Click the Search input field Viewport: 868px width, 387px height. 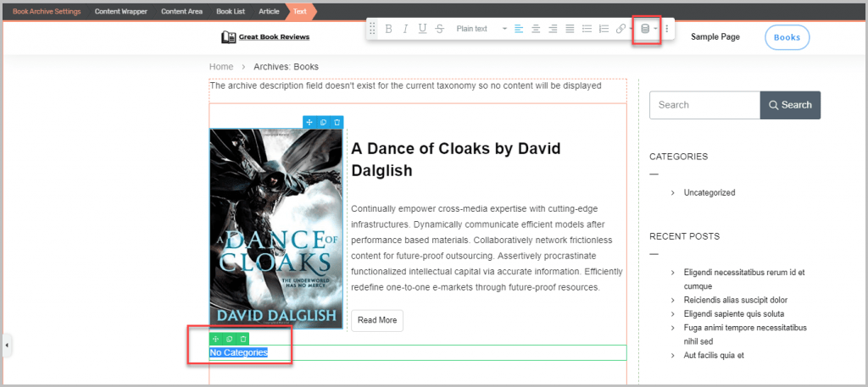coord(704,105)
